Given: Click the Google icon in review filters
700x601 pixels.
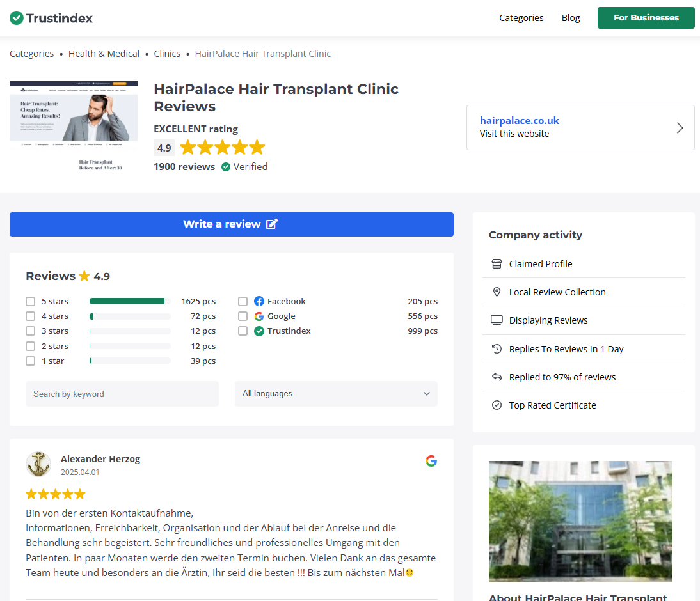Looking at the screenshot, I should click(259, 316).
